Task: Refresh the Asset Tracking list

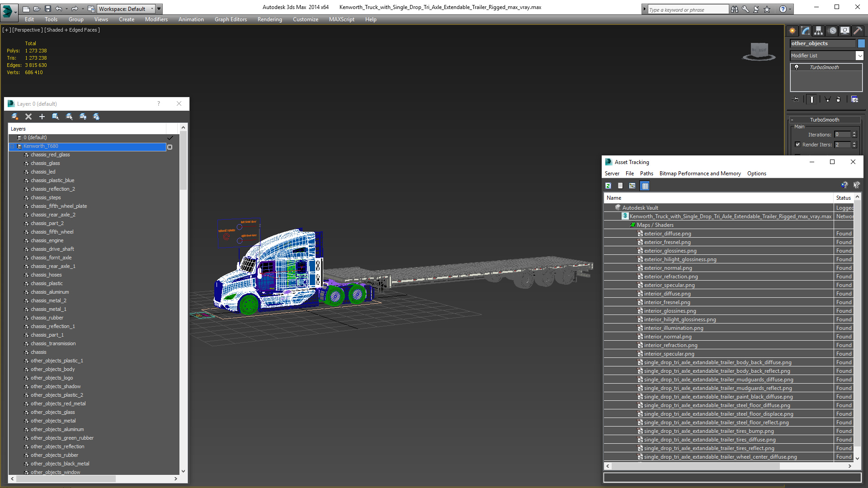Action: 609,186
